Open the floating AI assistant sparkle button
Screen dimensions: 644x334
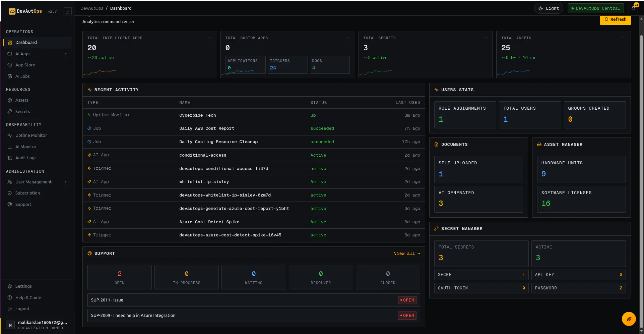tap(629, 319)
